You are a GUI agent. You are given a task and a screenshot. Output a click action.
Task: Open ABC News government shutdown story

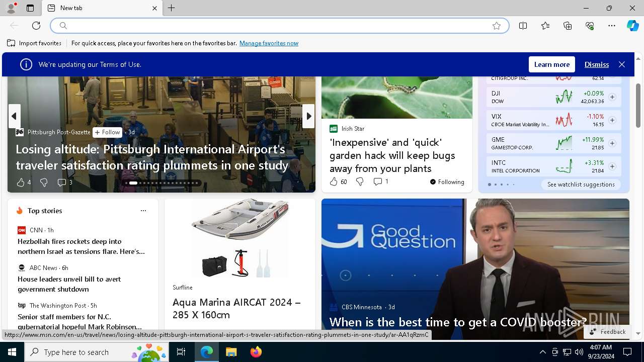tap(69, 284)
